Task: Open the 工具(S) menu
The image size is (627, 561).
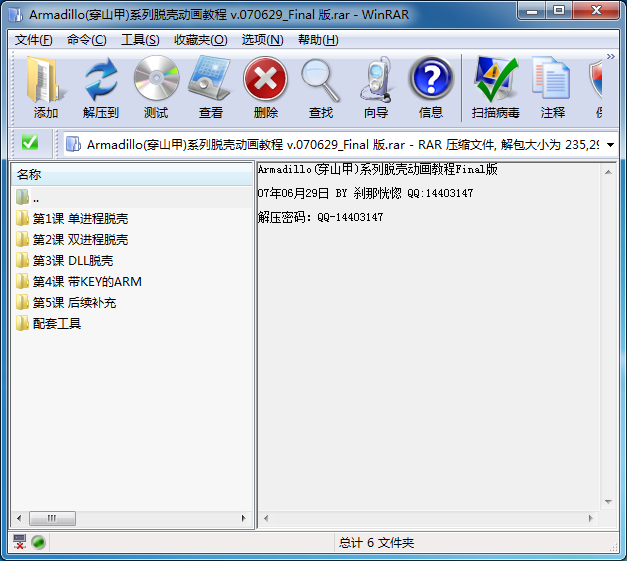Action: coord(140,40)
